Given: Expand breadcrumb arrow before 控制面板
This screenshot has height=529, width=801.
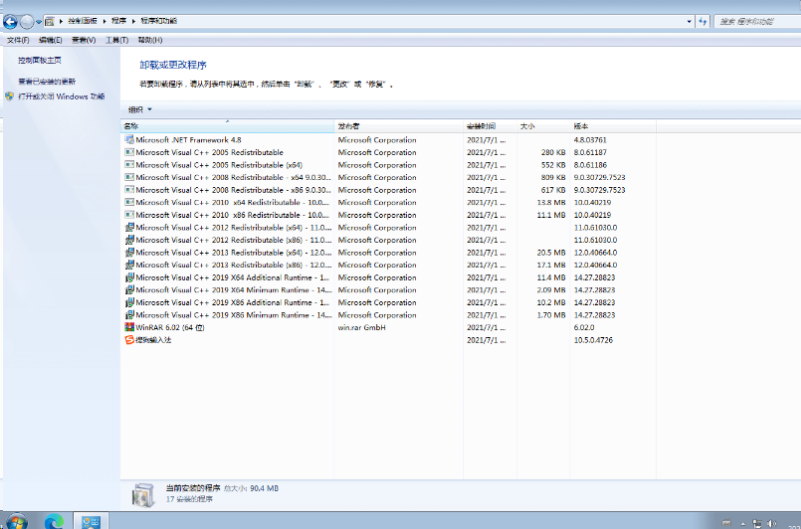Looking at the screenshot, I should 61,21.
